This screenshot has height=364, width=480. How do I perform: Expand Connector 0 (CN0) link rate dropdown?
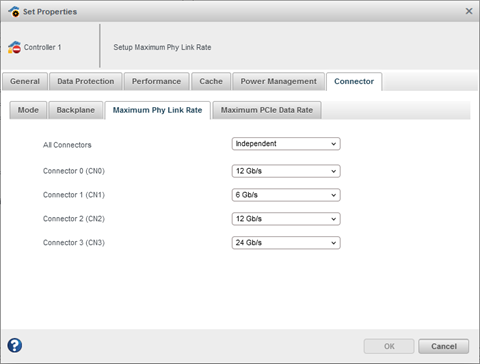pyautogui.click(x=286, y=171)
